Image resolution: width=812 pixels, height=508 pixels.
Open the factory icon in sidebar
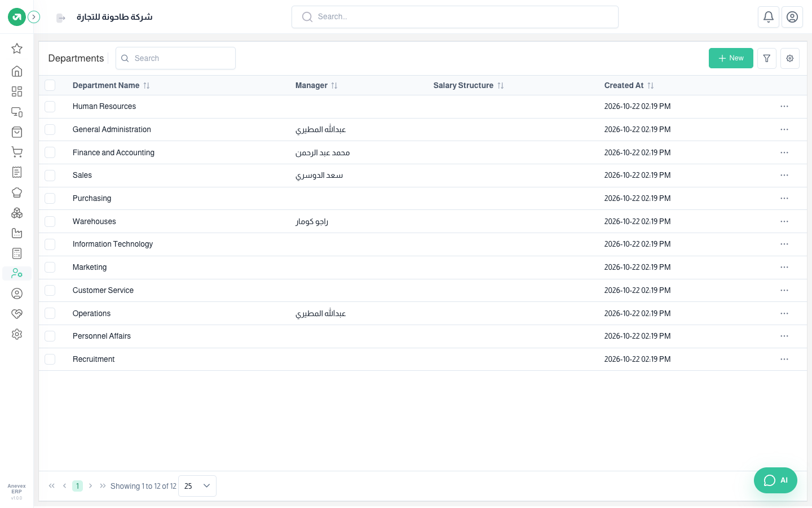17,233
